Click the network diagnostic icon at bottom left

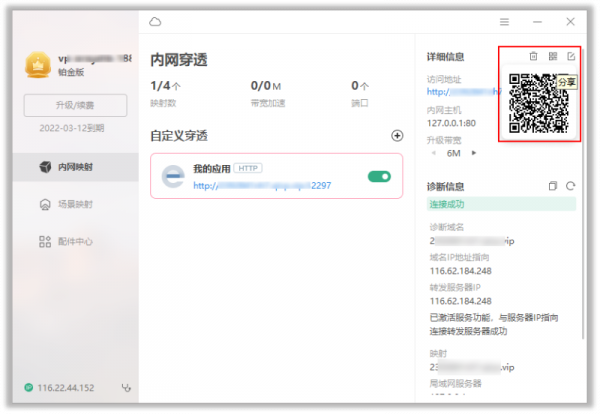click(x=126, y=387)
